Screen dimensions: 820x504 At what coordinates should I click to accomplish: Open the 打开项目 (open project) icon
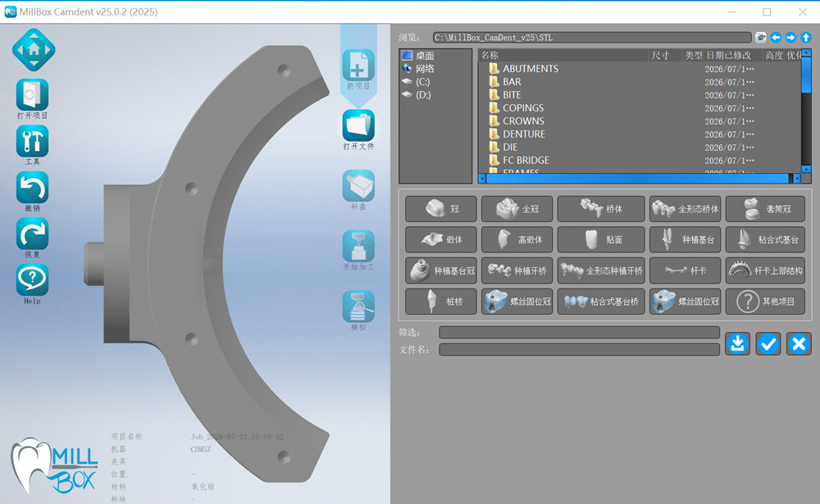click(x=33, y=94)
